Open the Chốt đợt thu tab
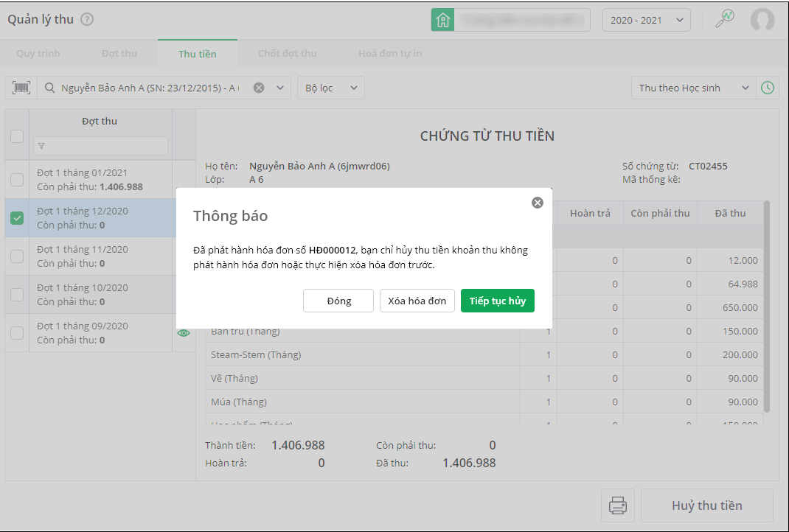 [x=287, y=54]
